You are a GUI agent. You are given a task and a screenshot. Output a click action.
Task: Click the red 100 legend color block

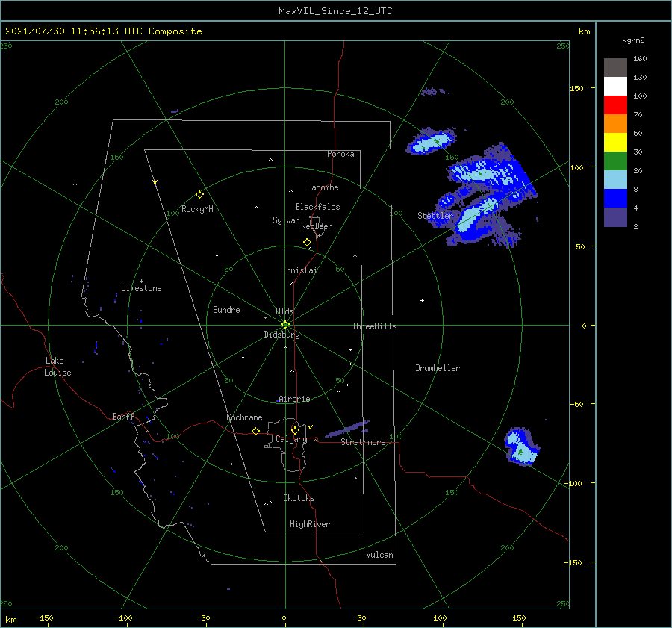pos(615,105)
